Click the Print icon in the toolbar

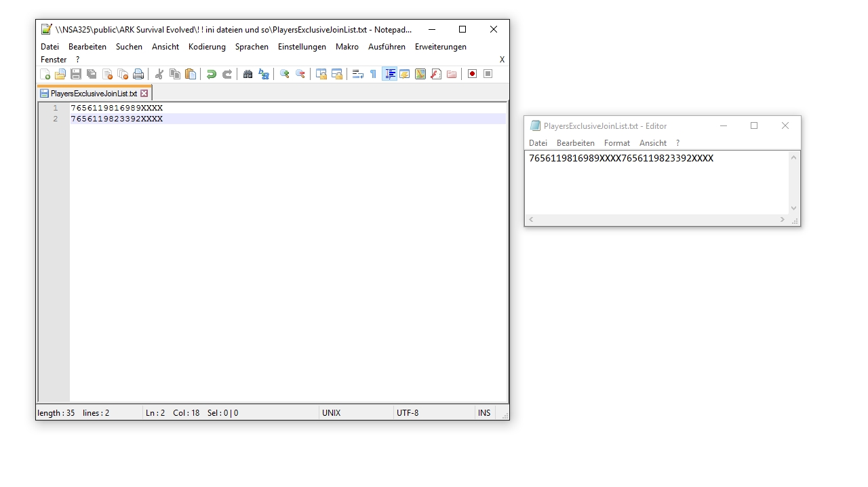138,74
